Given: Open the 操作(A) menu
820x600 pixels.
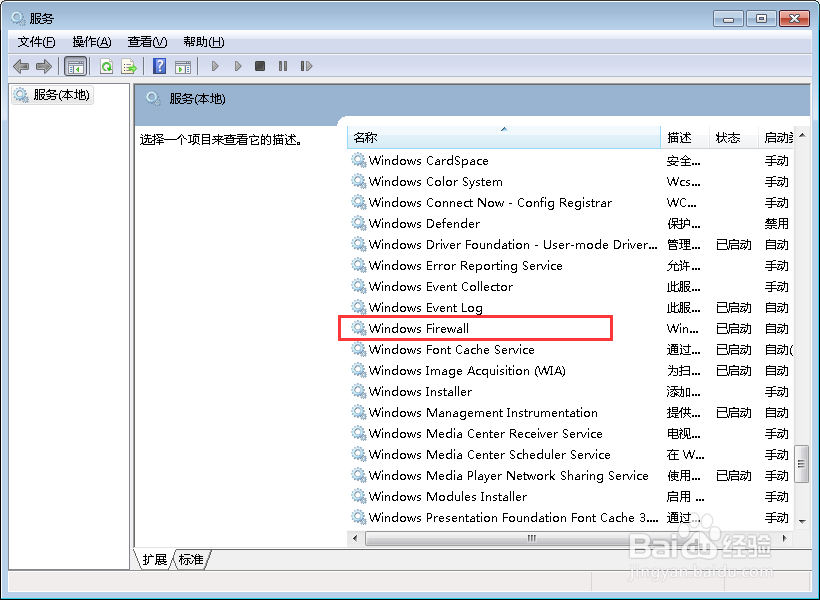Looking at the screenshot, I should pyautogui.click(x=91, y=41).
